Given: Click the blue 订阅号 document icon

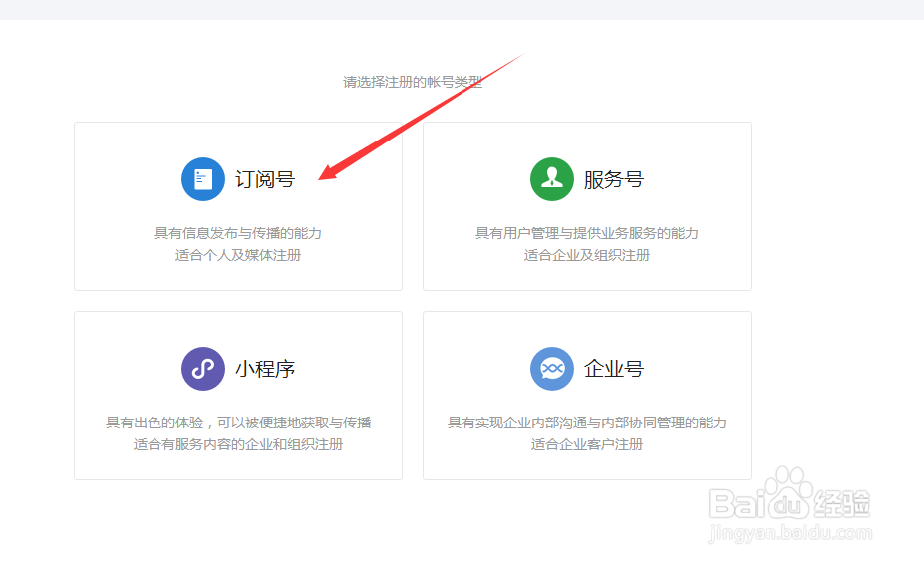Looking at the screenshot, I should 203,179.
